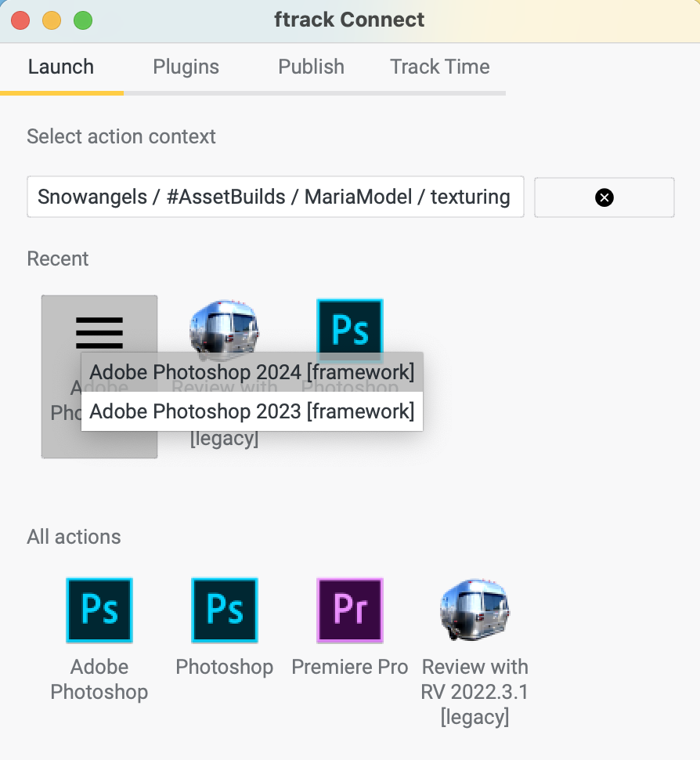Choose Adobe Photoshop 2023 [framework] menu entry
The width and height of the screenshot is (700, 760).
pos(252,411)
